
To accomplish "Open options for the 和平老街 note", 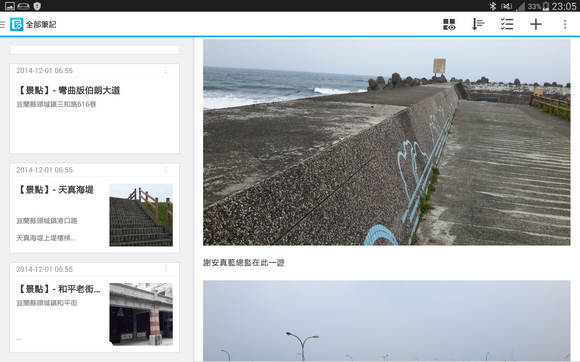I will (x=166, y=269).
